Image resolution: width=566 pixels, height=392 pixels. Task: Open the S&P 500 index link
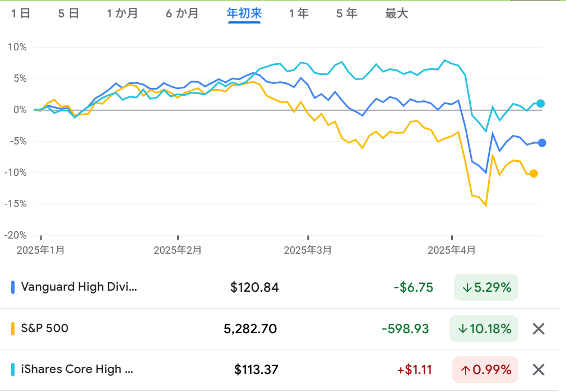pos(45,329)
